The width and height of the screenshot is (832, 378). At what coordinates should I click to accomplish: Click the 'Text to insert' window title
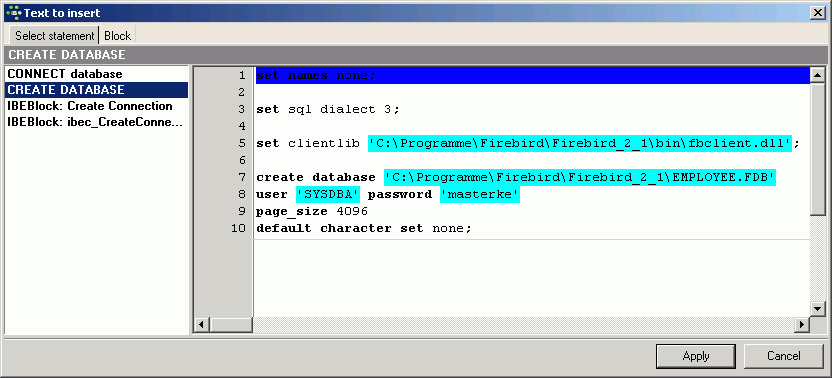[62, 13]
